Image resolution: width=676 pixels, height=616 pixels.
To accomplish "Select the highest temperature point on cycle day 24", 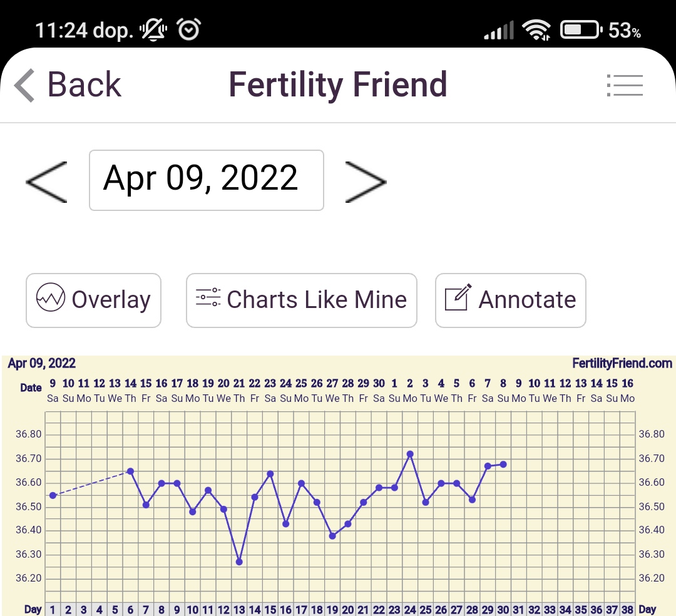I will (x=410, y=454).
